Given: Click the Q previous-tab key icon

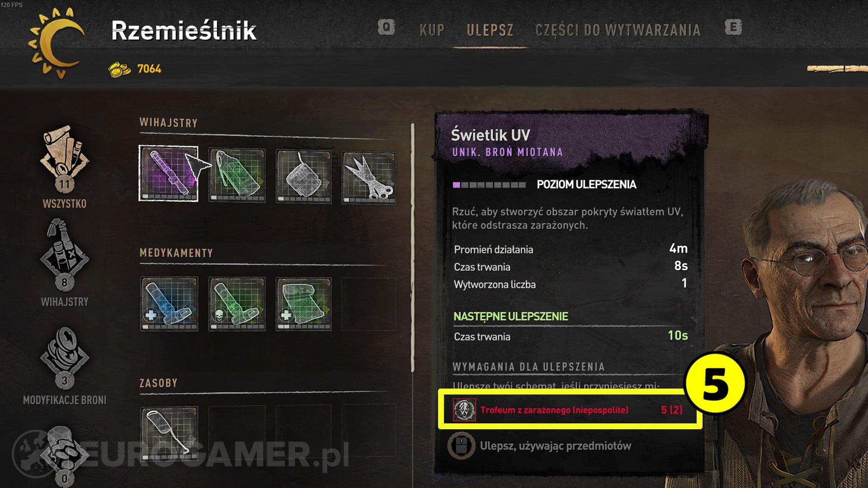Looking at the screenshot, I should pyautogui.click(x=386, y=28).
